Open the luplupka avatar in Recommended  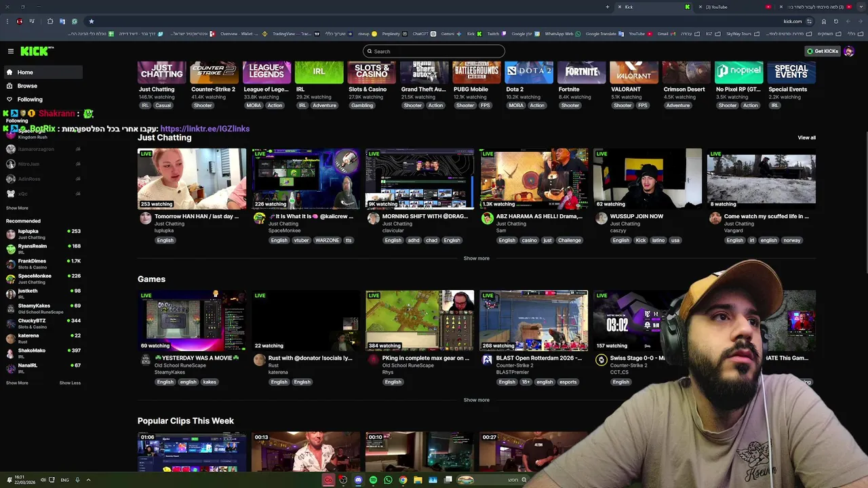pos(10,234)
